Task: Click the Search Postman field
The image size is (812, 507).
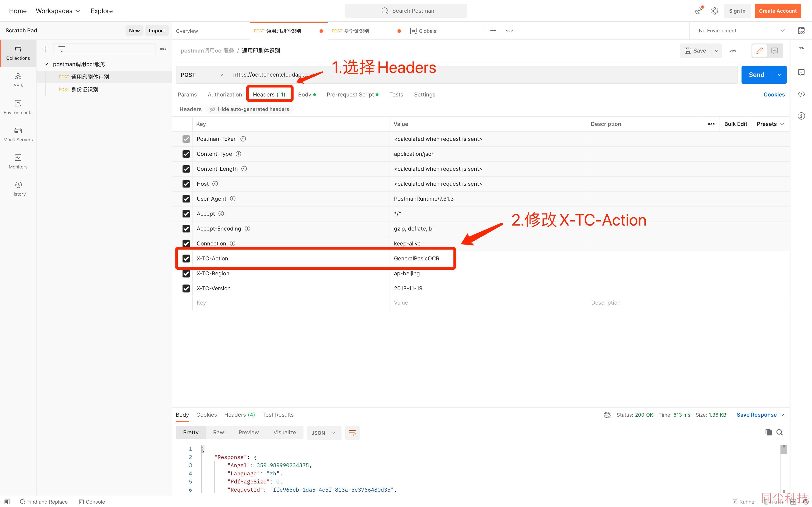Action: [406, 11]
